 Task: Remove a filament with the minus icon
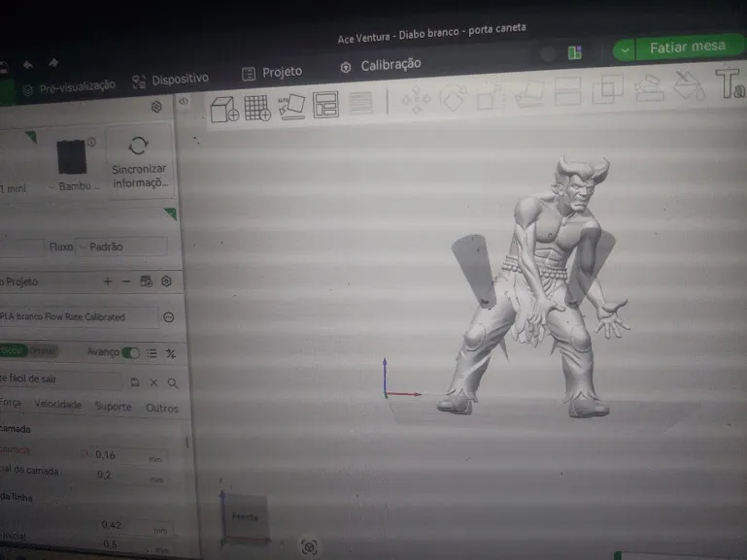point(125,281)
